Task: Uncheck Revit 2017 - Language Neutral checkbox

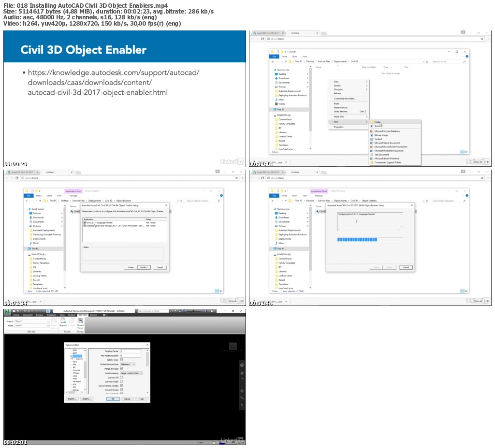Action: tap(85, 223)
